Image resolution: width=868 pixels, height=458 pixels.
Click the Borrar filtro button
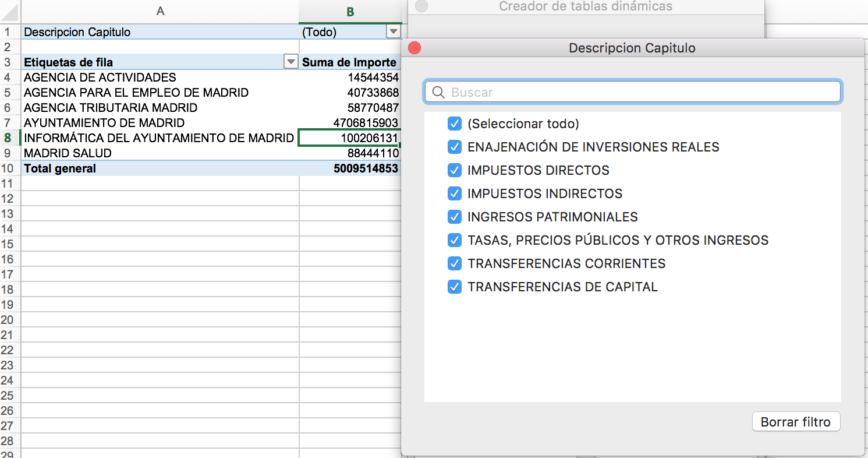coord(796,422)
